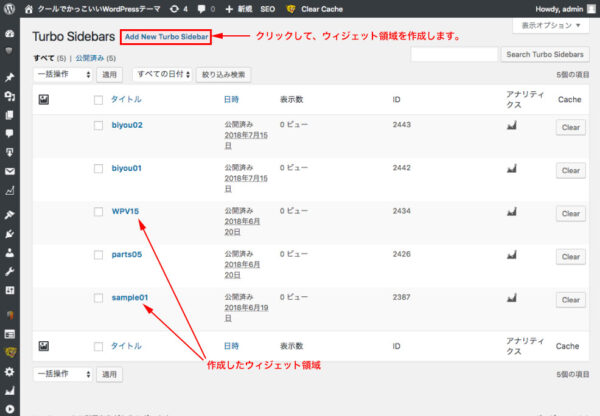
Task: Click the 絞り込み検索 filter button
Action: pos(223,74)
